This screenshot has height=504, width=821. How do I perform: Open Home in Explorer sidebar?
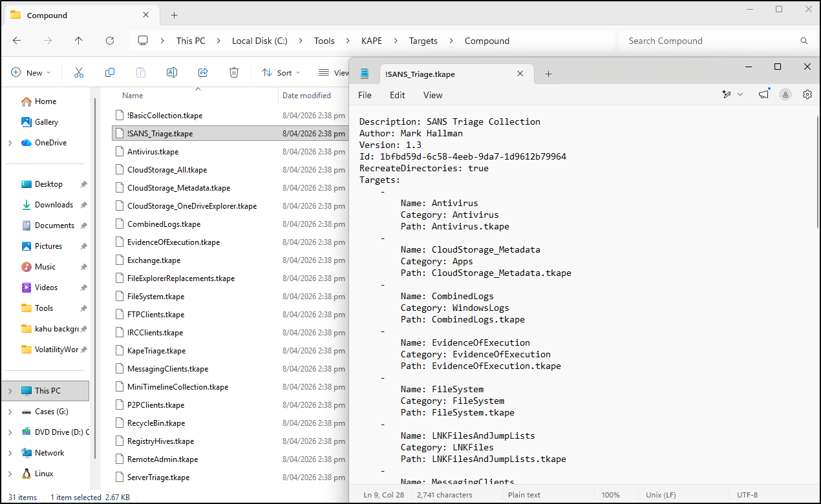tap(45, 101)
